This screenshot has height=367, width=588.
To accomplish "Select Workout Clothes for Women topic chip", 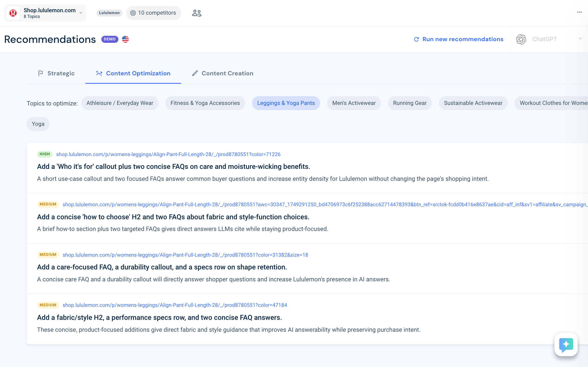I will pyautogui.click(x=551, y=103).
